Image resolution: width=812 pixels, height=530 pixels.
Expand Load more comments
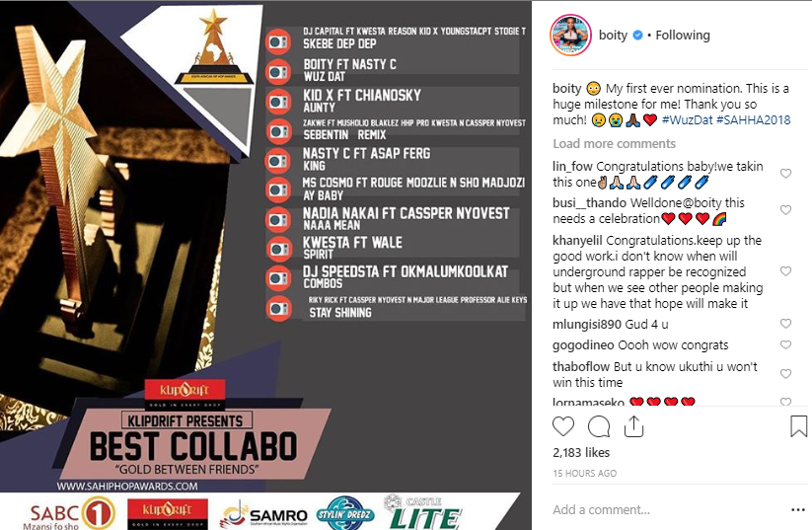click(614, 143)
